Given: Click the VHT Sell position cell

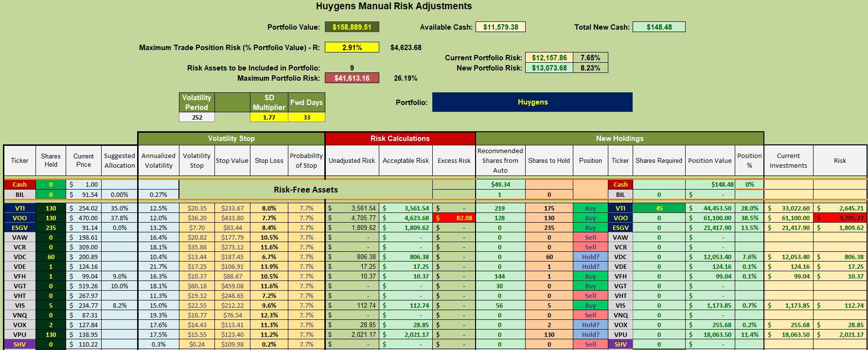Looking at the screenshot, I should click(x=590, y=296).
